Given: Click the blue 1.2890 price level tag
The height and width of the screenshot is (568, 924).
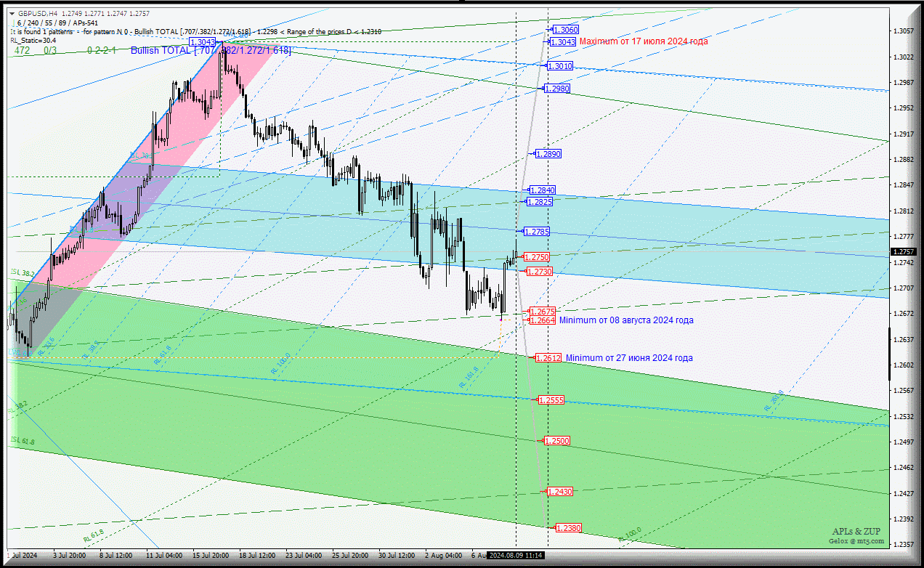Looking at the screenshot, I should (x=548, y=154).
